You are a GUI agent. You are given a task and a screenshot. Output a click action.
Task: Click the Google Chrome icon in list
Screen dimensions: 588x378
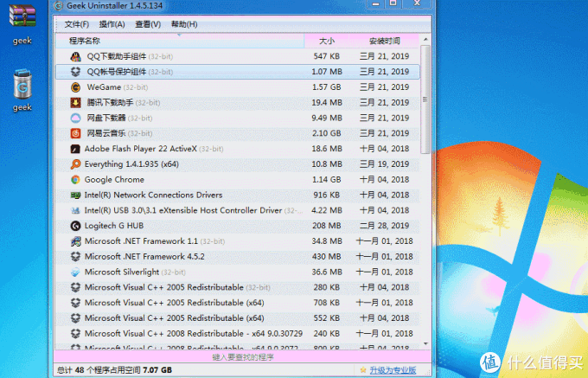75,180
